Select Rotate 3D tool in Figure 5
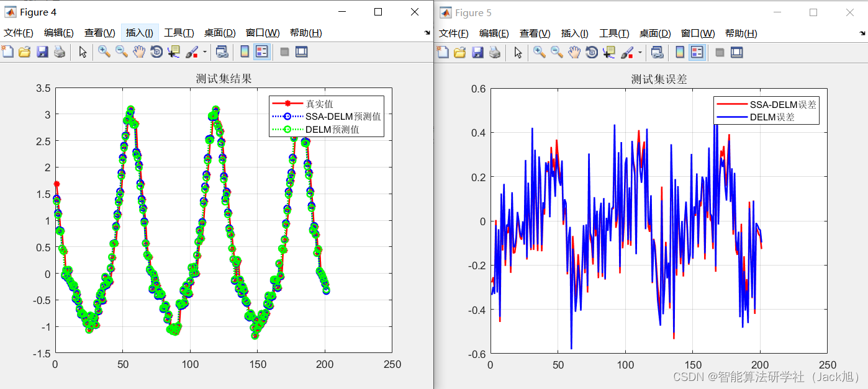This screenshot has width=868, height=389. click(x=592, y=52)
